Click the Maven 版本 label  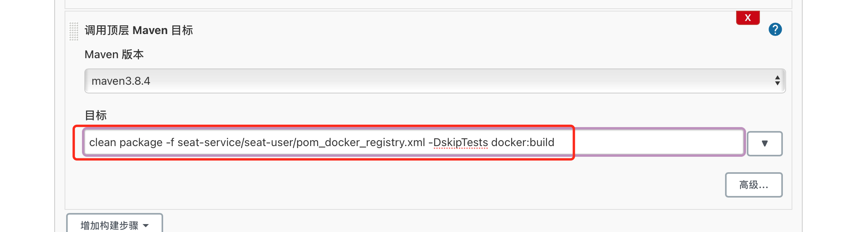[114, 55]
